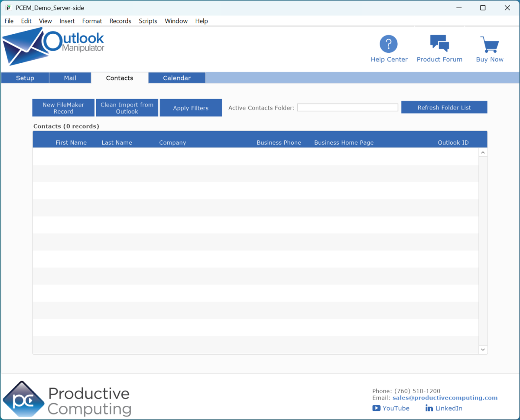Click the Product Forum label
520x420 pixels.
coord(439,59)
